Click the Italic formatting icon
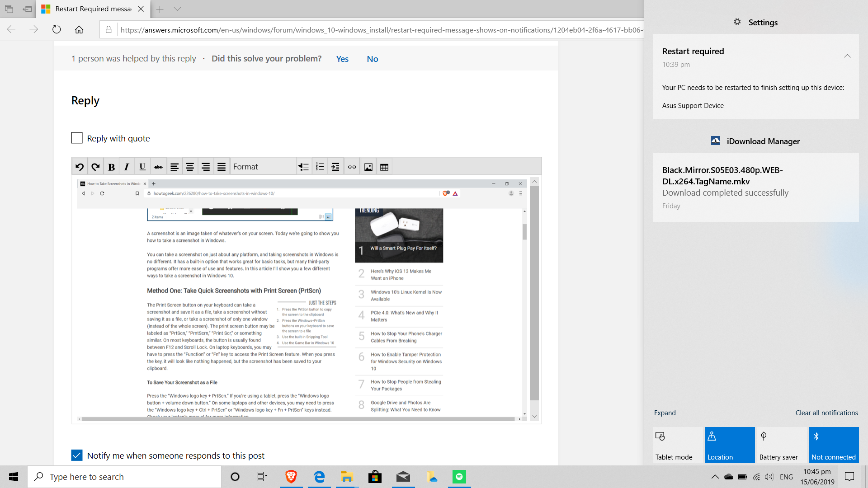 tap(127, 167)
